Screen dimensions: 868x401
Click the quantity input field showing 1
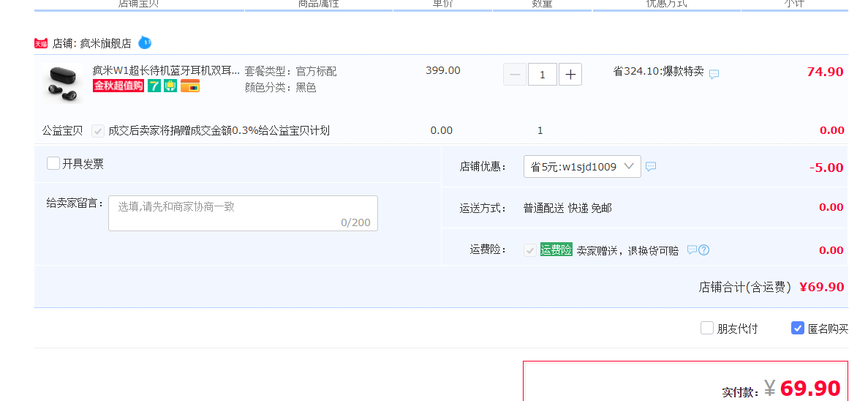tap(543, 74)
